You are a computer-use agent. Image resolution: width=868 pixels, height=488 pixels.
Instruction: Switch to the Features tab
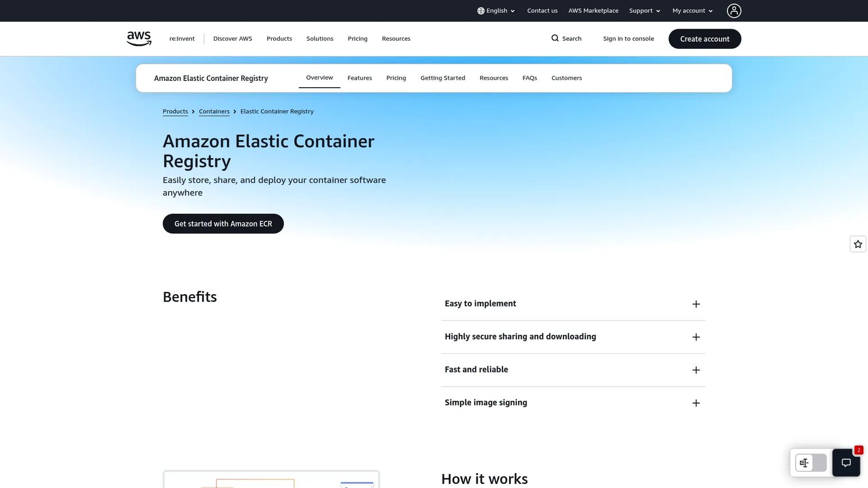coord(359,78)
